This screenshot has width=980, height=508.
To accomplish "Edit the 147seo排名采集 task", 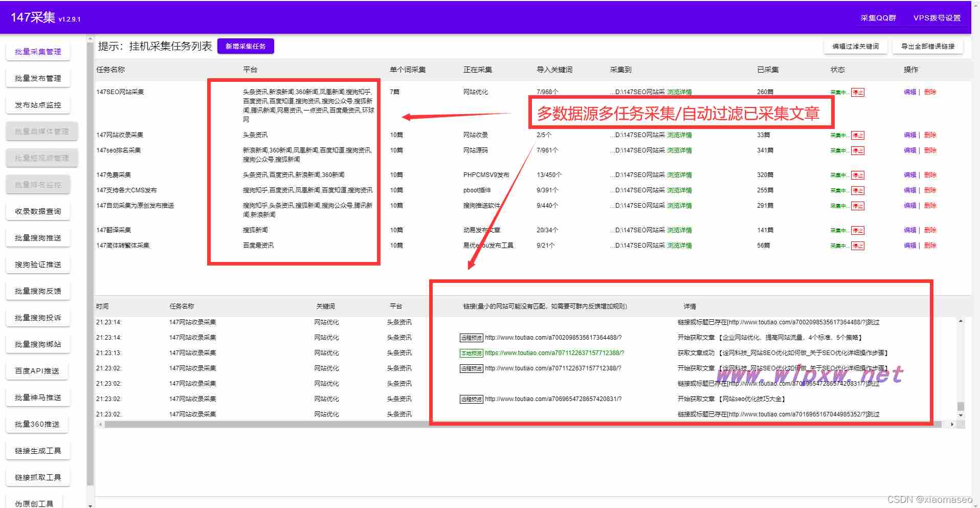I will click(910, 150).
